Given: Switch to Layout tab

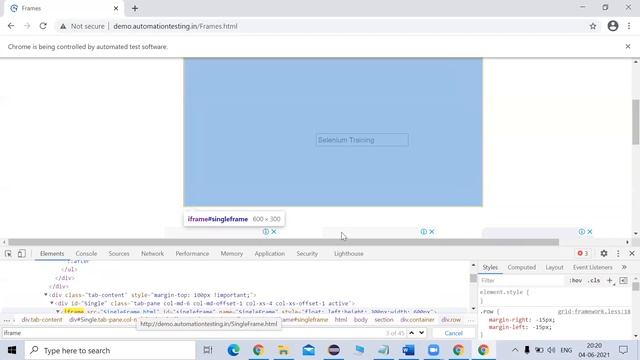Looking at the screenshot, I should coord(554,267).
